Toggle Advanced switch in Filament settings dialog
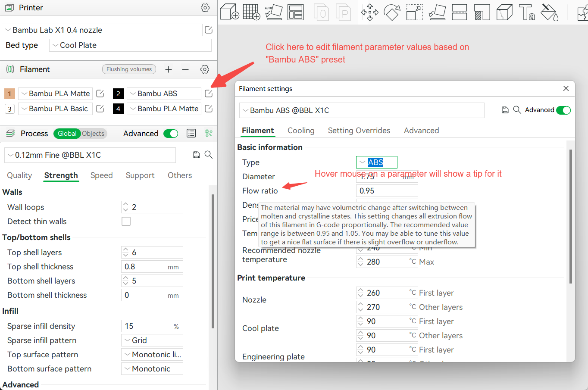Screen dimensions: 588x390 click(x=563, y=110)
